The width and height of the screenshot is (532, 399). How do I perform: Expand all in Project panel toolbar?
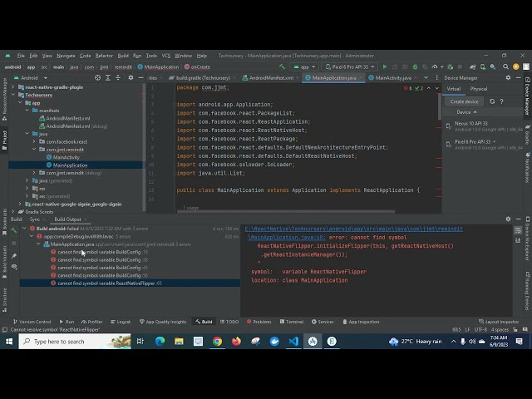pos(108,77)
